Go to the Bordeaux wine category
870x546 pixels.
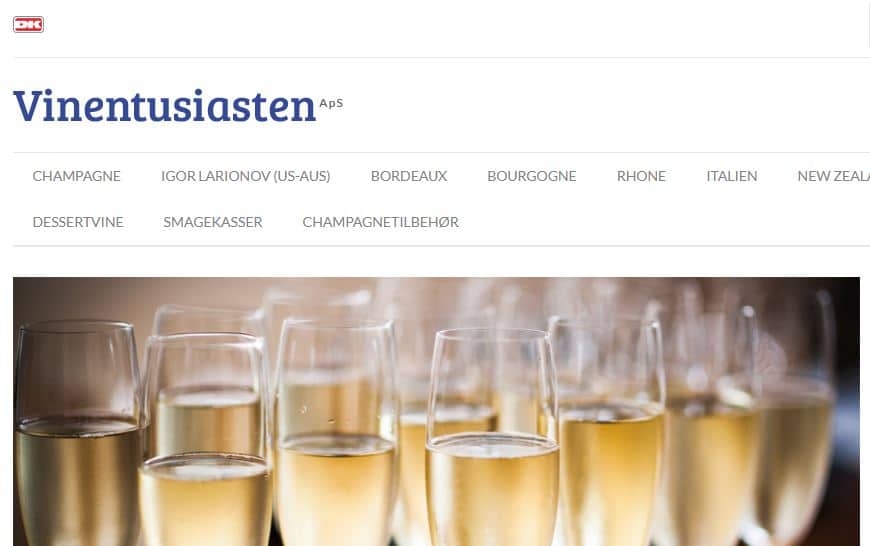point(409,176)
